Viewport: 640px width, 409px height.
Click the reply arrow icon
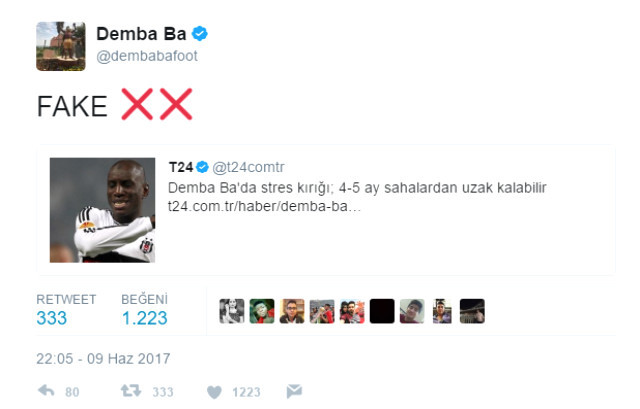(46, 391)
